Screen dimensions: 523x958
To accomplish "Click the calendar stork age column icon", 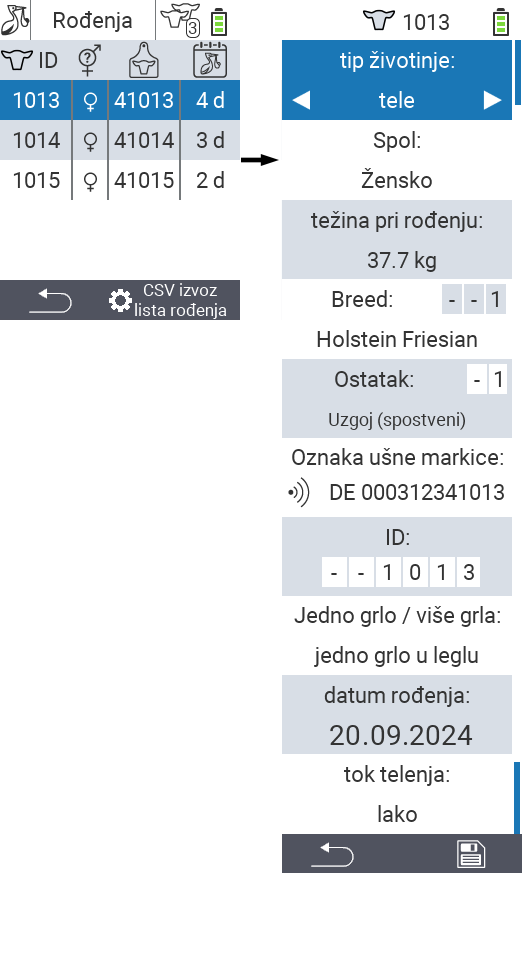I will 210,60.
